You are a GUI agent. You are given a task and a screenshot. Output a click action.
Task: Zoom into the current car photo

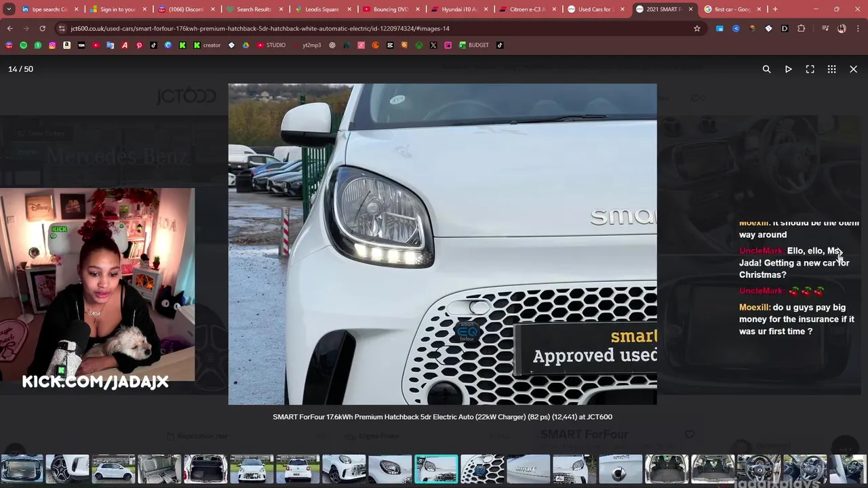coord(766,69)
